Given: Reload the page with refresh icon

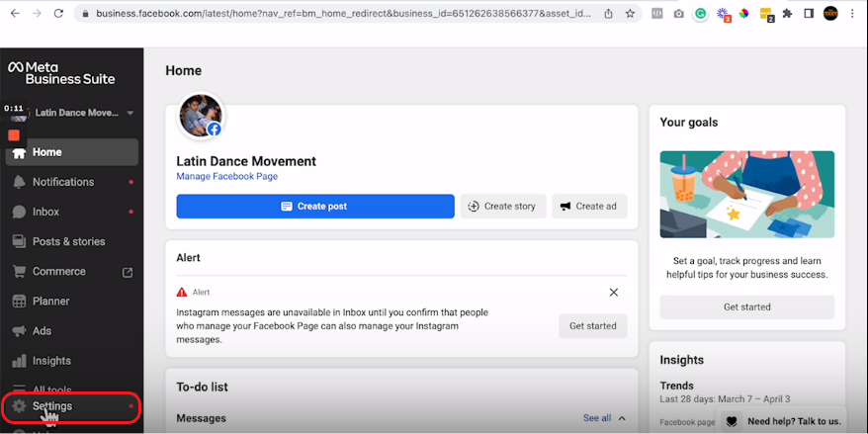Looking at the screenshot, I should (58, 13).
